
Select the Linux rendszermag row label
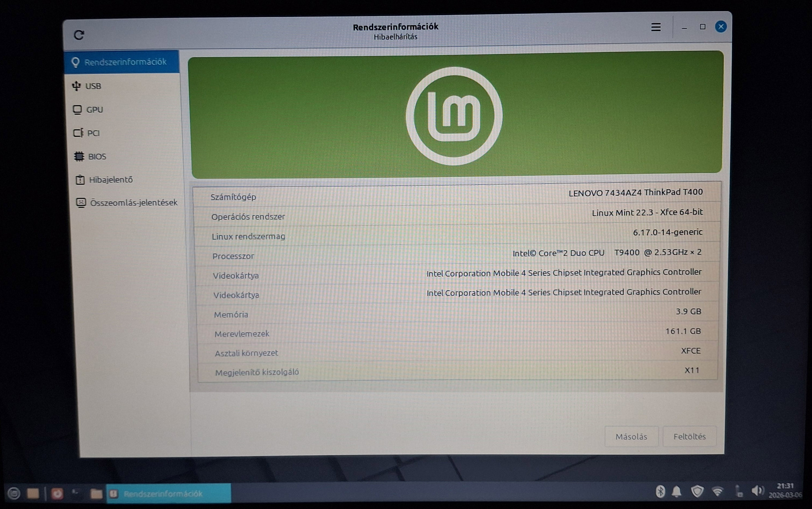(248, 236)
